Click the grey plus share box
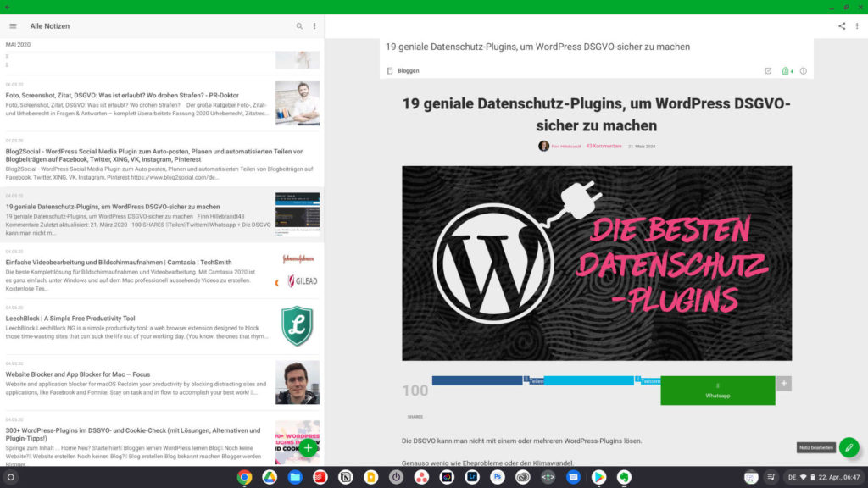 [784, 384]
